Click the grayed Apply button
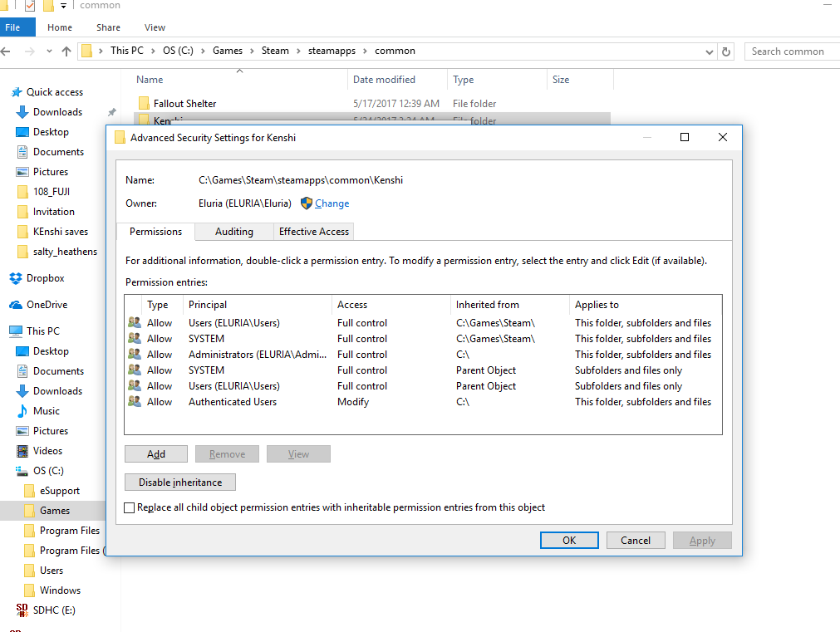The height and width of the screenshot is (632, 840). tap(702, 541)
